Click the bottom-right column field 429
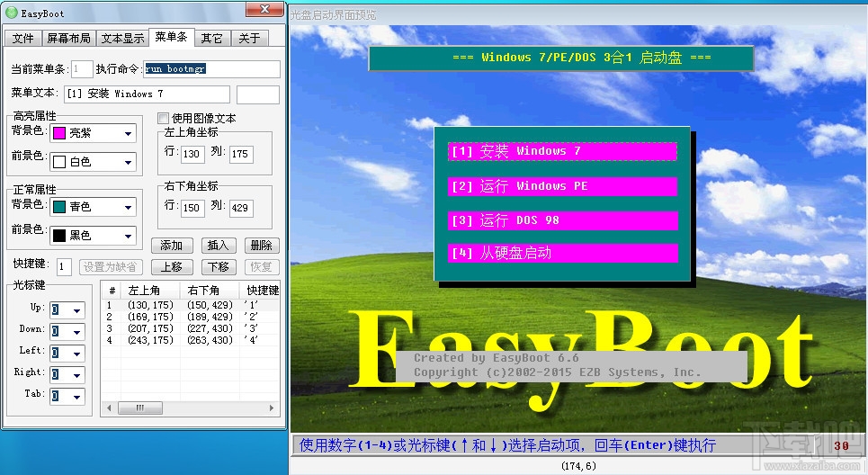The height and width of the screenshot is (475, 868). click(241, 208)
